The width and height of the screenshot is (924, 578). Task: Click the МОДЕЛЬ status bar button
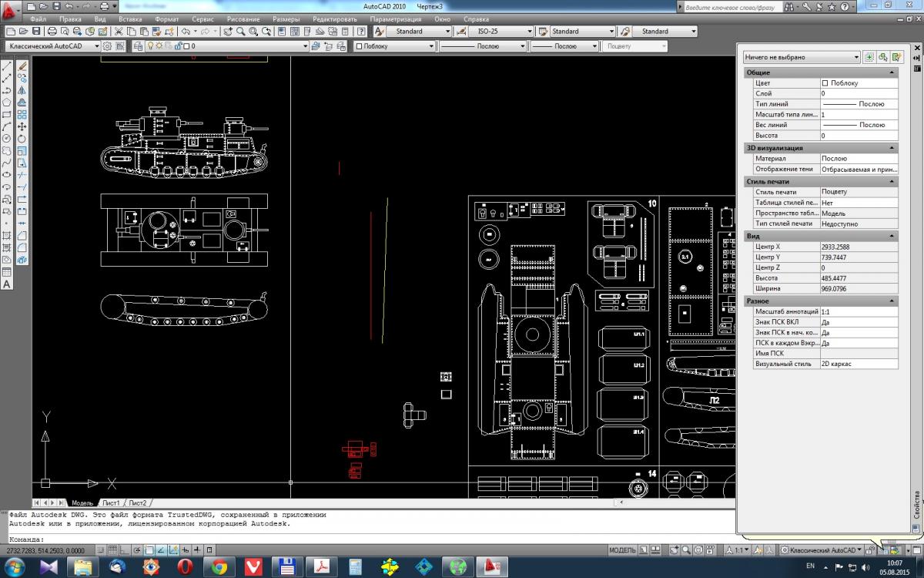(x=622, y=550)
